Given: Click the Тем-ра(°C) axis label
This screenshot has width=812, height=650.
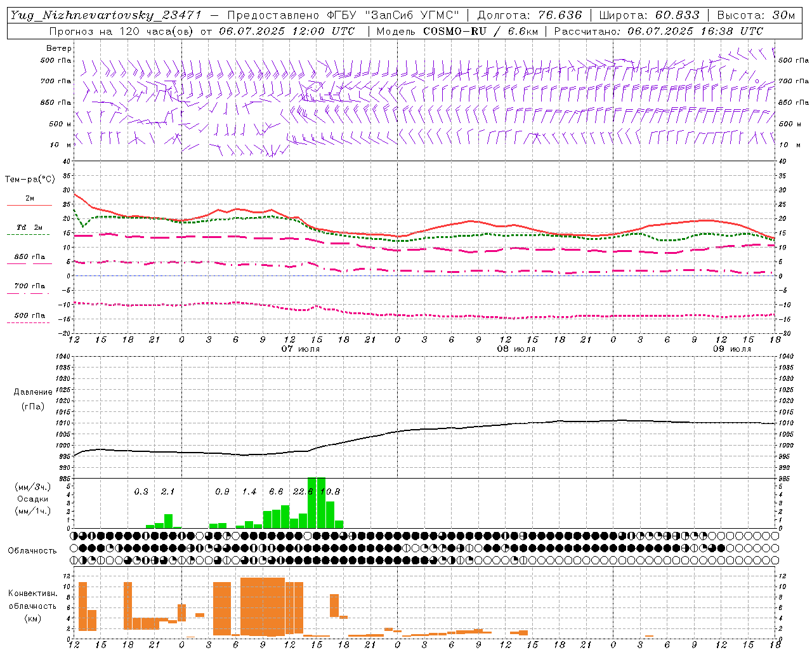Looking at the screenshot, I should pyautogui.click(x=30, y=180).
